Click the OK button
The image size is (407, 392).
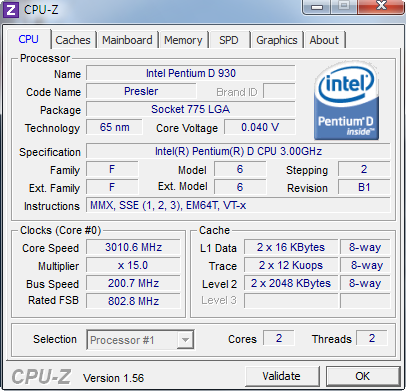(363, 376)
